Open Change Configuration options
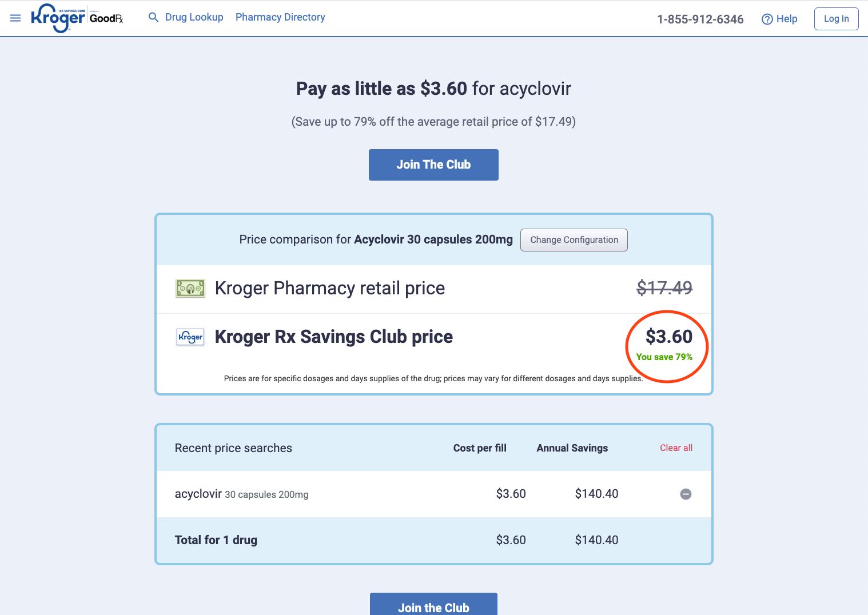868x615 pixels. click(574, 240)
